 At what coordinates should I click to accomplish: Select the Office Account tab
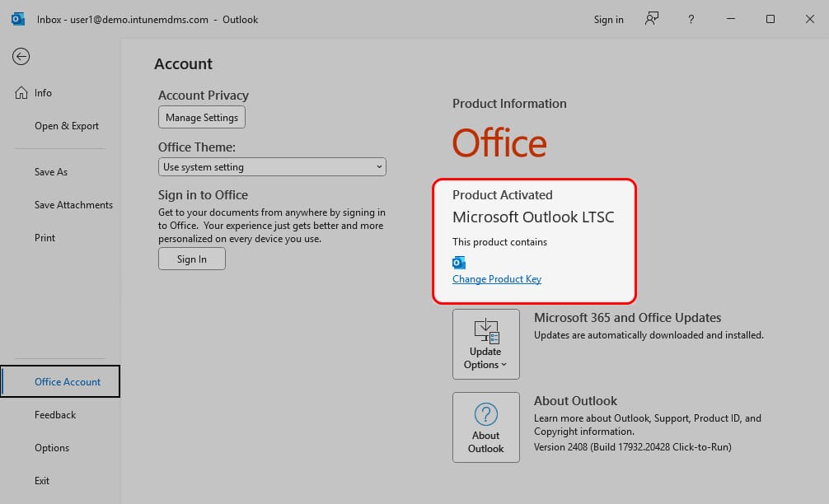tap(61, 381)
